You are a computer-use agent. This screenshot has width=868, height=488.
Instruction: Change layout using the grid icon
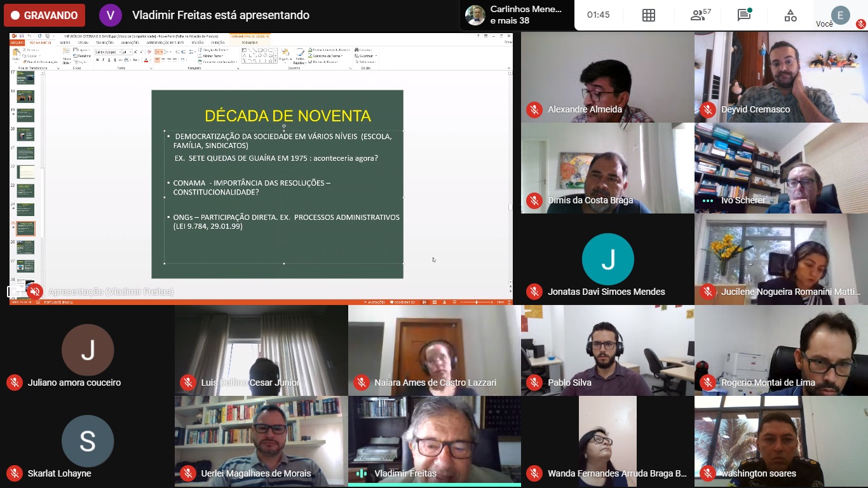[x=648, y=15]
